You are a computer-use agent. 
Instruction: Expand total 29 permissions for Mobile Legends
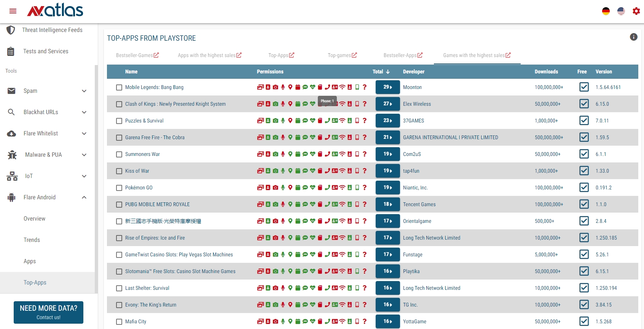tap(387, 87)
